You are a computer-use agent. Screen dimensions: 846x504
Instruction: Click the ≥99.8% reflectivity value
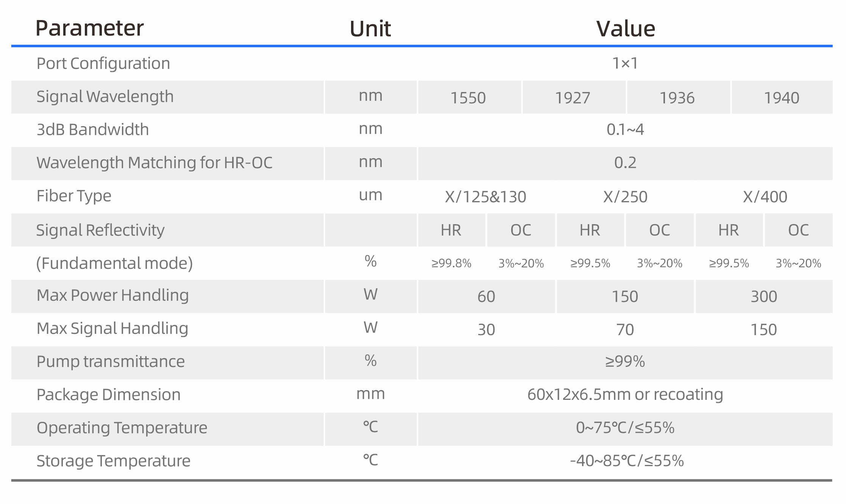(451, 263)
